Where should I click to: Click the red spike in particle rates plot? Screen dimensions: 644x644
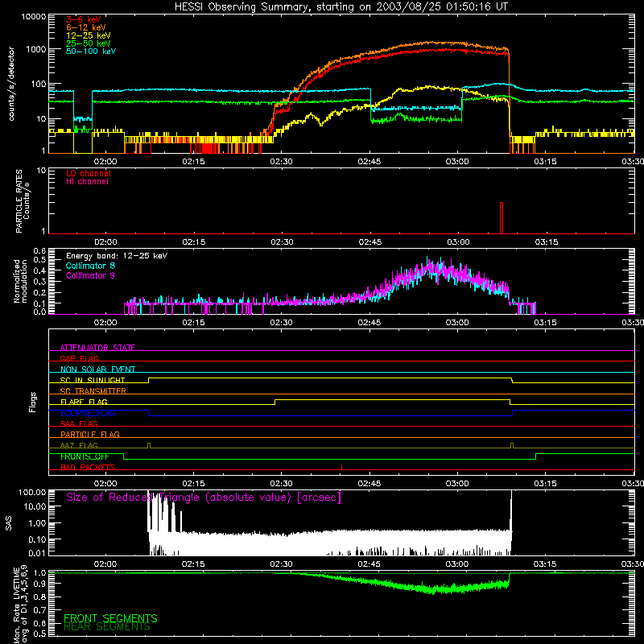(x=502, y=217)
